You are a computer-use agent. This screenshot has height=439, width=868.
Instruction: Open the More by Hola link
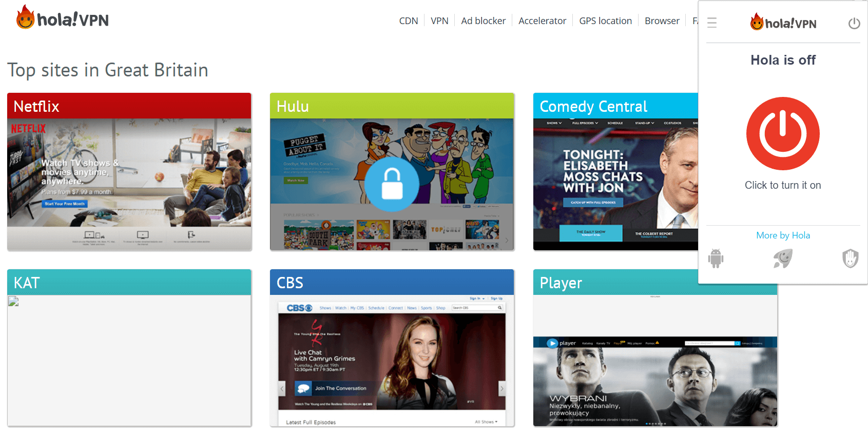pyautogui.click(x=783, y=235)
